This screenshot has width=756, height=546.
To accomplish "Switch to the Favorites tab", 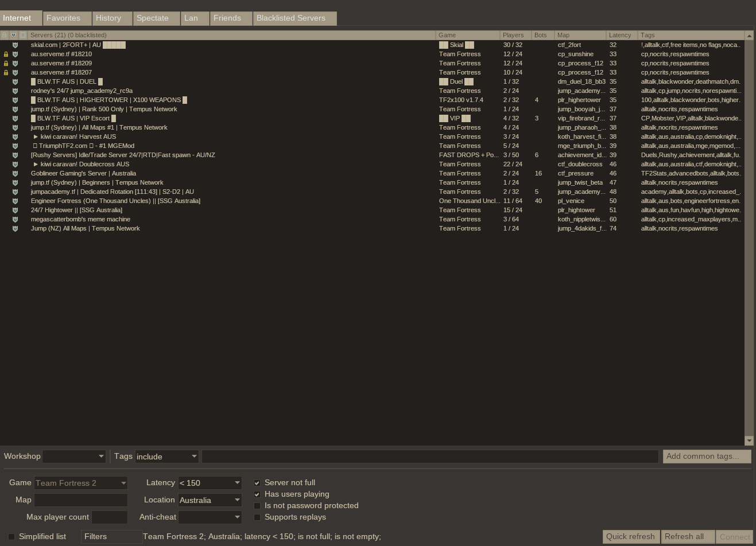I will click(x=67, y=18).
